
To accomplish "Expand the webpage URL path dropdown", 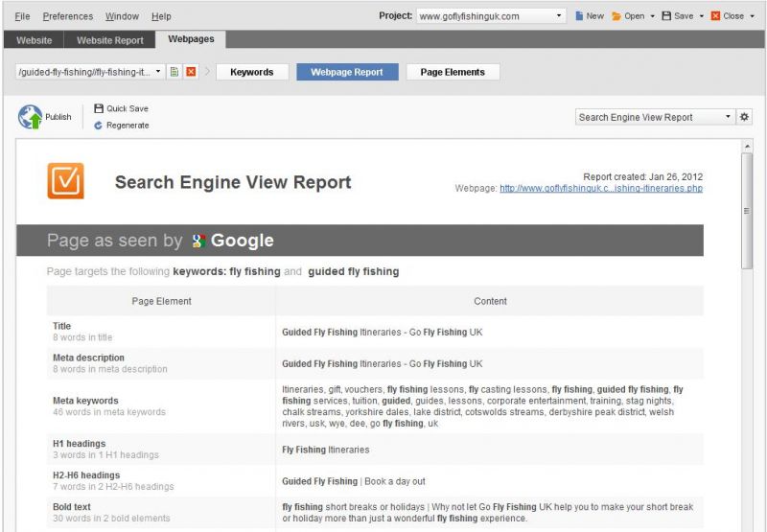I will tap(158, 72).
